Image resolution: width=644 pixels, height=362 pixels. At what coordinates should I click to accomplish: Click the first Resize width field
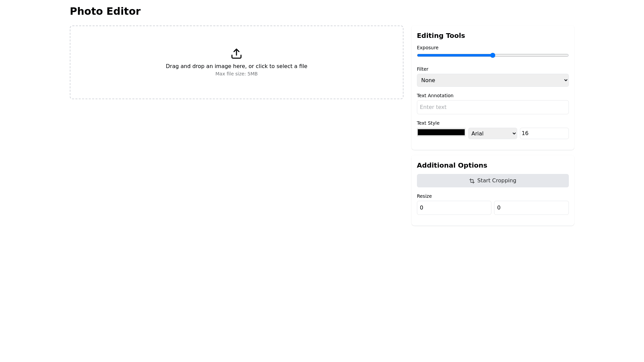point(454,208)
